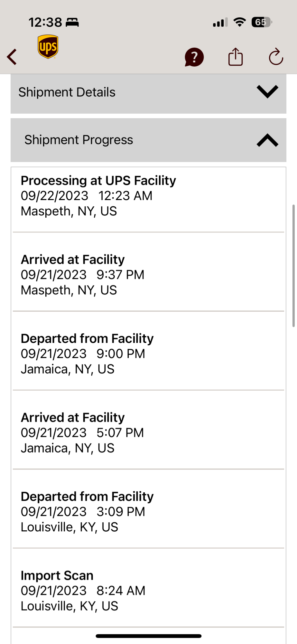Tap the share icon

click(x=235, y=57)
